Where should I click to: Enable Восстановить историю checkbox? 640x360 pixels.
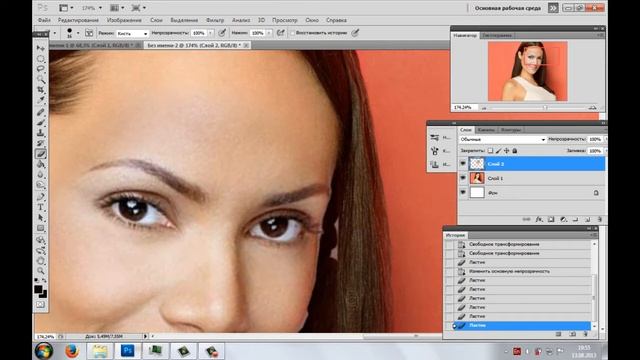click(x=292, y=33)
